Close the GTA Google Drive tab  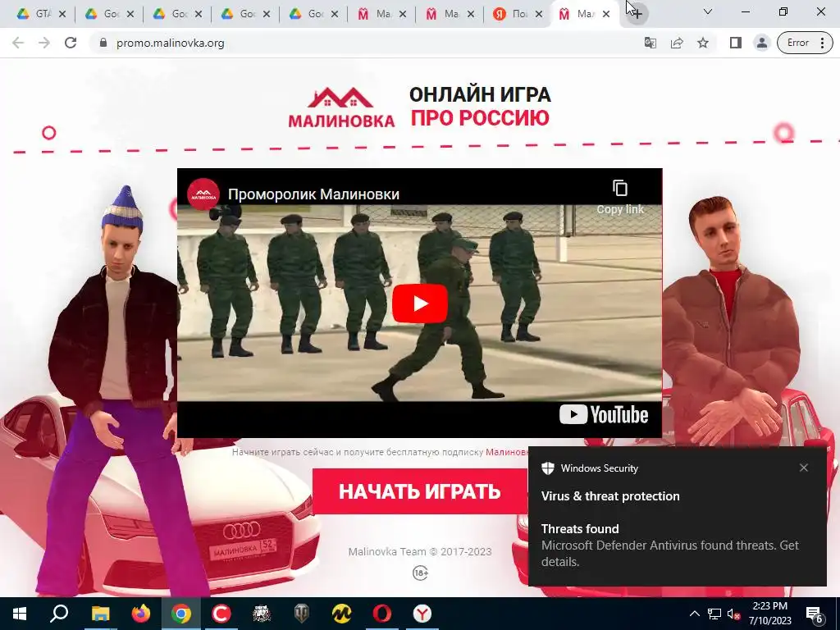tap(62, 15)
